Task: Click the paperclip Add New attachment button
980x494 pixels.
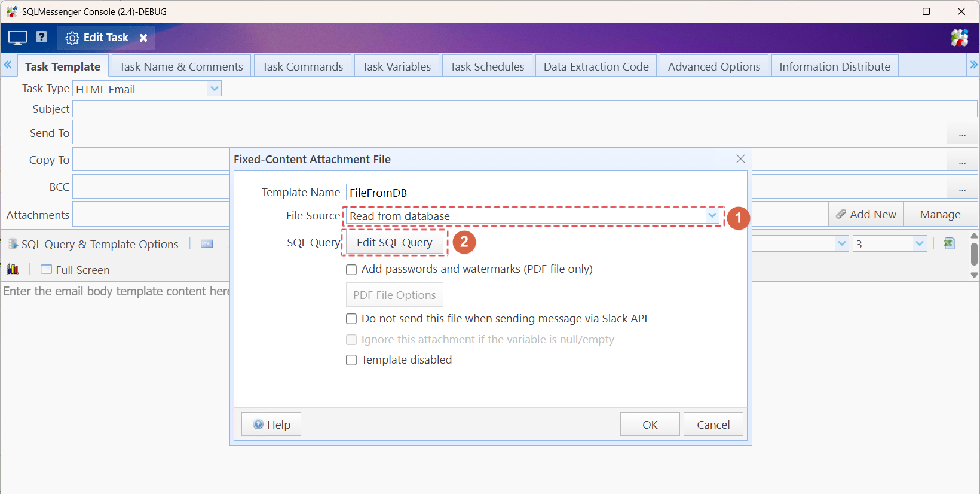Action: pyautogui.click(x=866, y=214)
